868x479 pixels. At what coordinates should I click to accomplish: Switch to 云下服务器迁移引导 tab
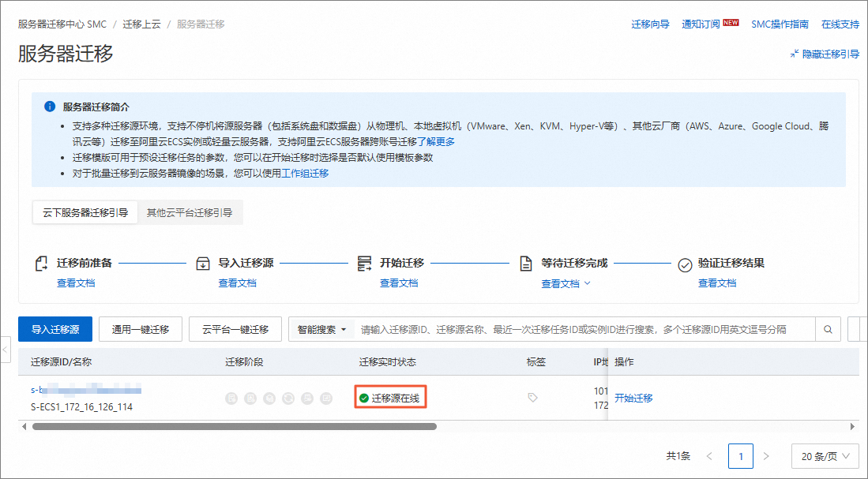click(x=85, y=212)
